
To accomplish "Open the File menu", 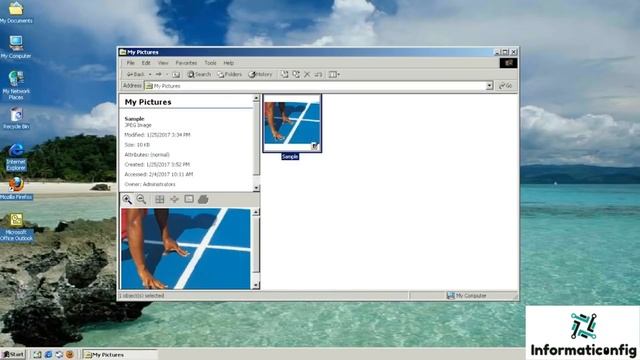I will 131,63.
